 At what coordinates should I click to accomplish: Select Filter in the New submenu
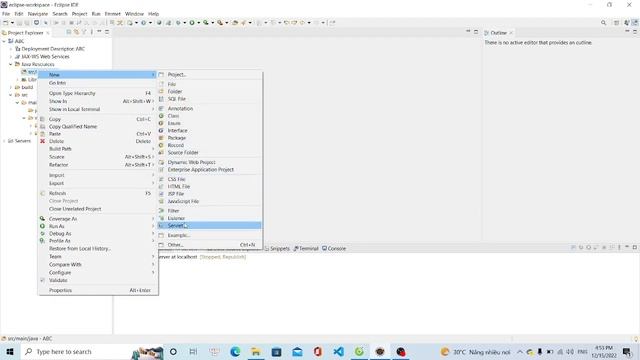209,211
